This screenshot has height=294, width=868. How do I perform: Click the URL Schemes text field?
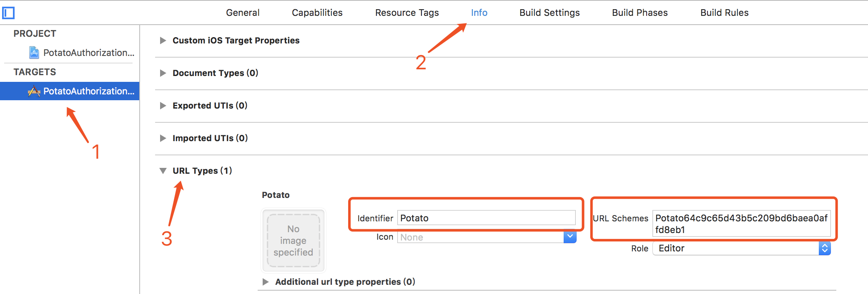[x=741, y=223]
